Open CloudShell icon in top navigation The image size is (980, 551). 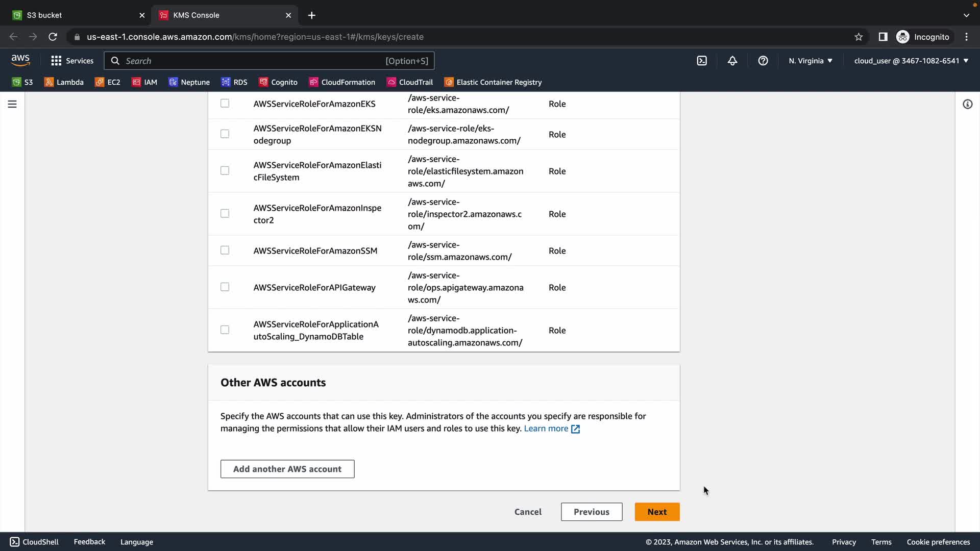point(702,61)
